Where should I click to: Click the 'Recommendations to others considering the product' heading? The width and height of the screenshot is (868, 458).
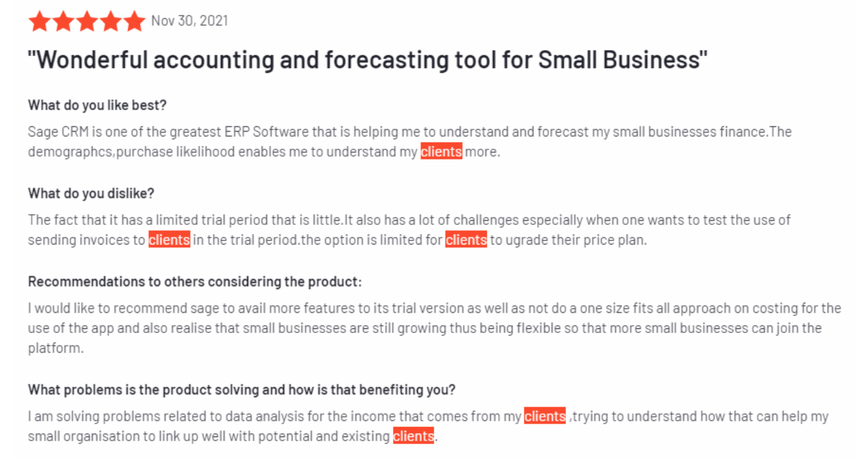(195, 282)
